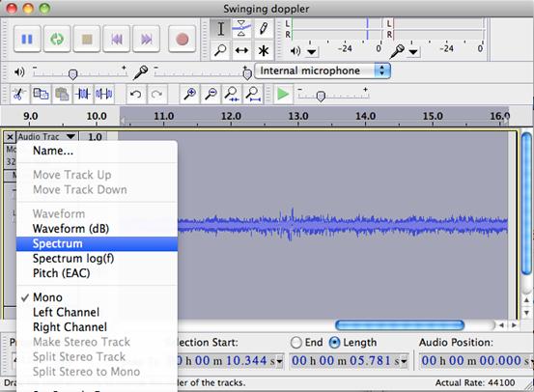Click the Cut scissors icon
The image size is (534, 392).
18,94
